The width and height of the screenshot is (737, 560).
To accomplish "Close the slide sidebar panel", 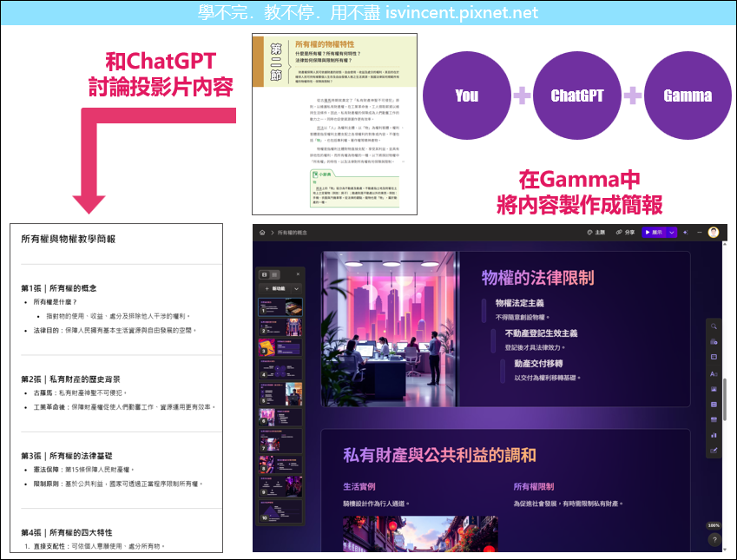I will point(298,274).
